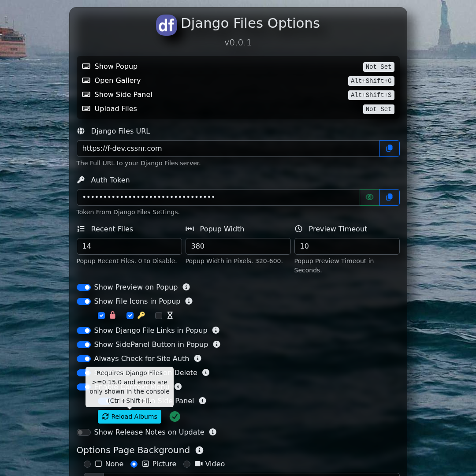Click the Django Files df logo
The image size is (476, 476).
coord(167,25)
